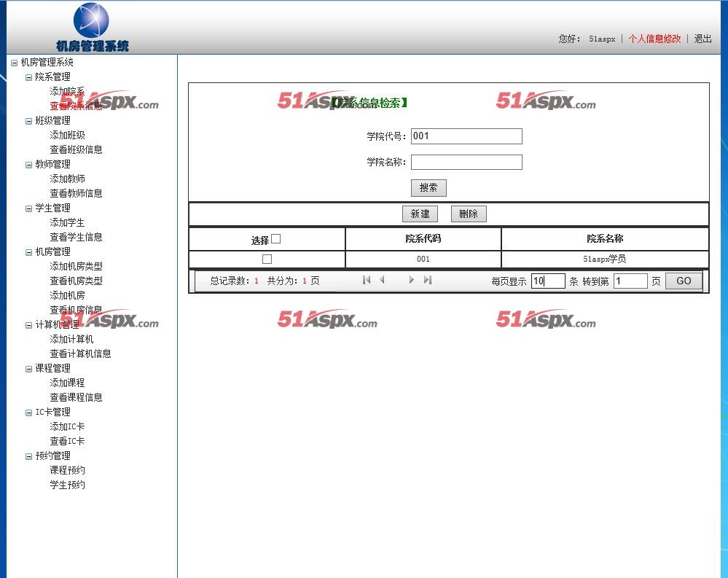Collapse the 预约管理 tree node
The height and width of the screenshot is (578, 728).
[29, 456]
